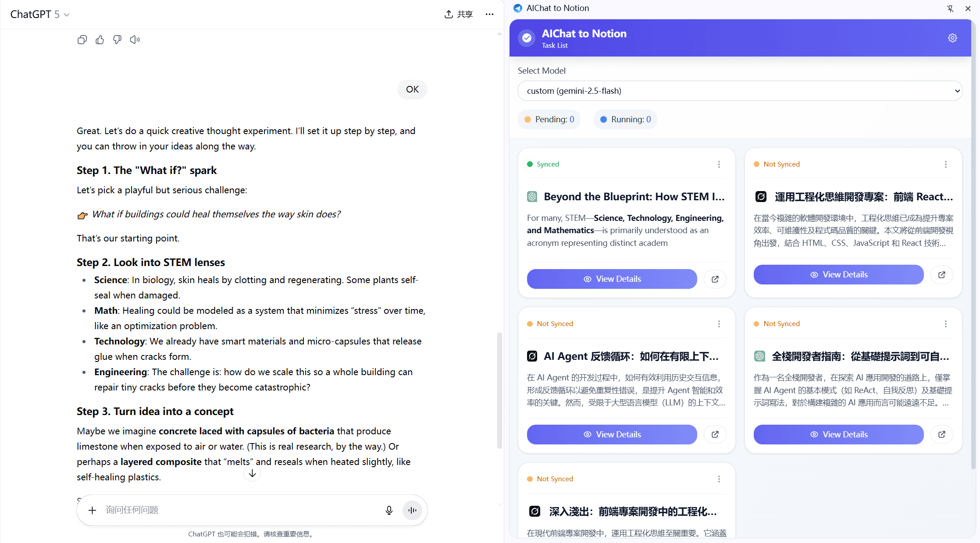Open AI Agent 反馈循环 card external link
This screenshot has height=543, width=980.
(715, 435)
